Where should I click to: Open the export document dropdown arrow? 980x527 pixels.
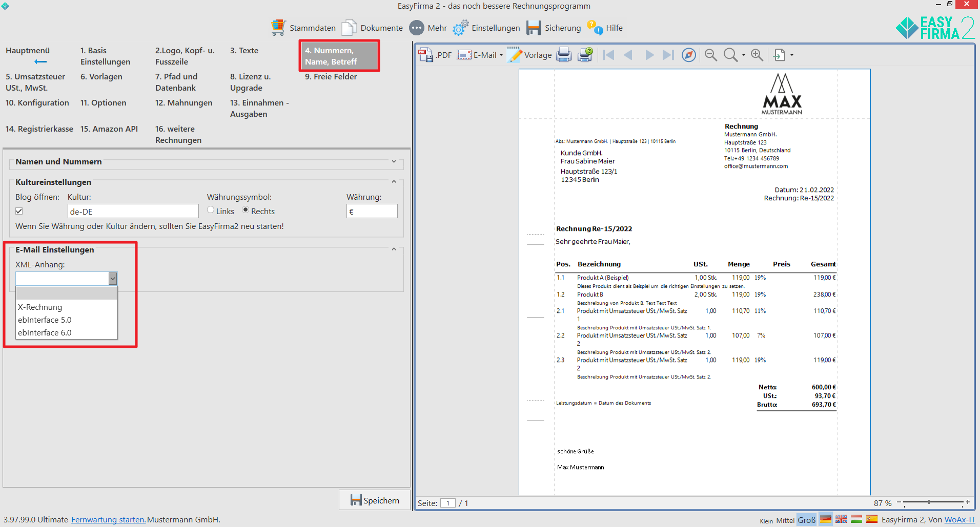pyautogui.click(x=792, y=55)
